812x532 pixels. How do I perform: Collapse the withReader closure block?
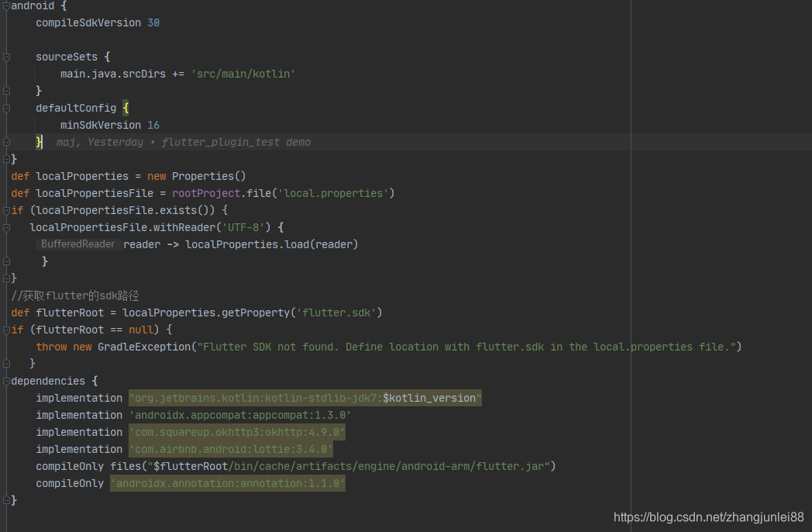click(5, 227)
